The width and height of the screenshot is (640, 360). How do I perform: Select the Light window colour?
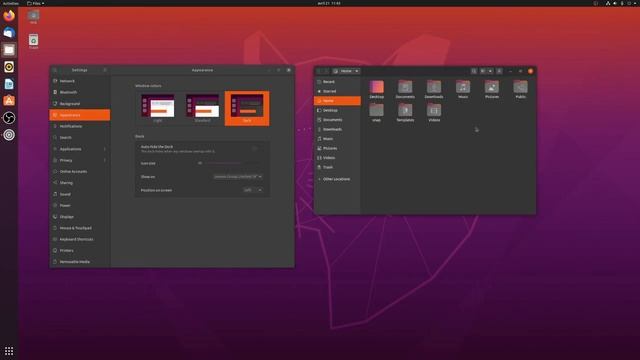(x=158, y=109)
